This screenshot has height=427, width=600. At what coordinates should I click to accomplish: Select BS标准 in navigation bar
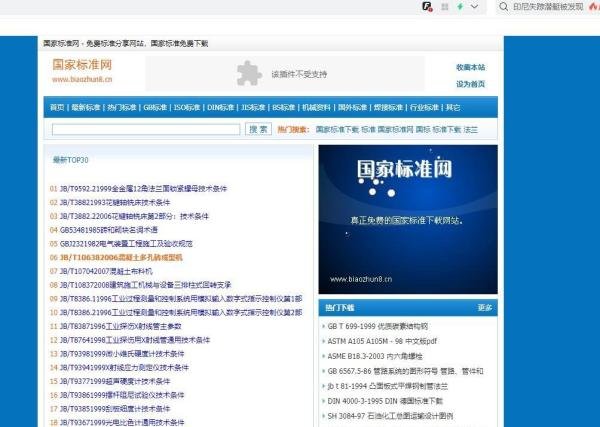pyautogui.click(x=284, y=108)
